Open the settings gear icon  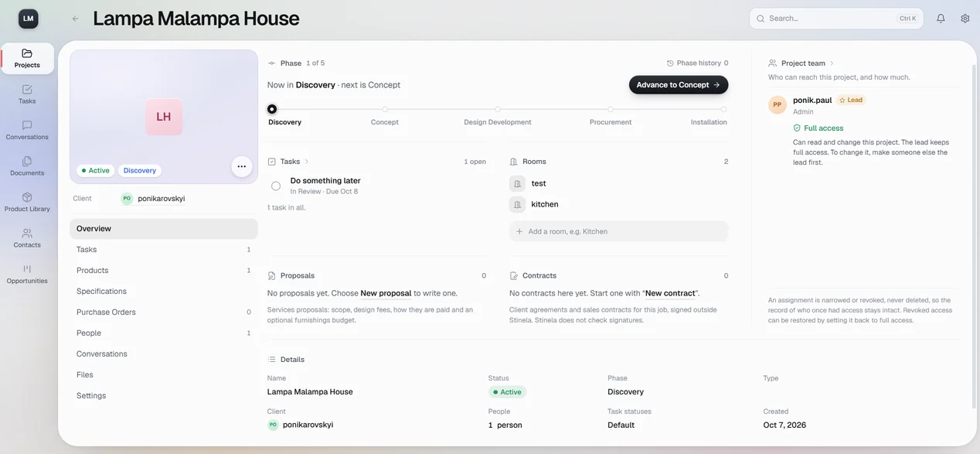[x=965, y=19]
